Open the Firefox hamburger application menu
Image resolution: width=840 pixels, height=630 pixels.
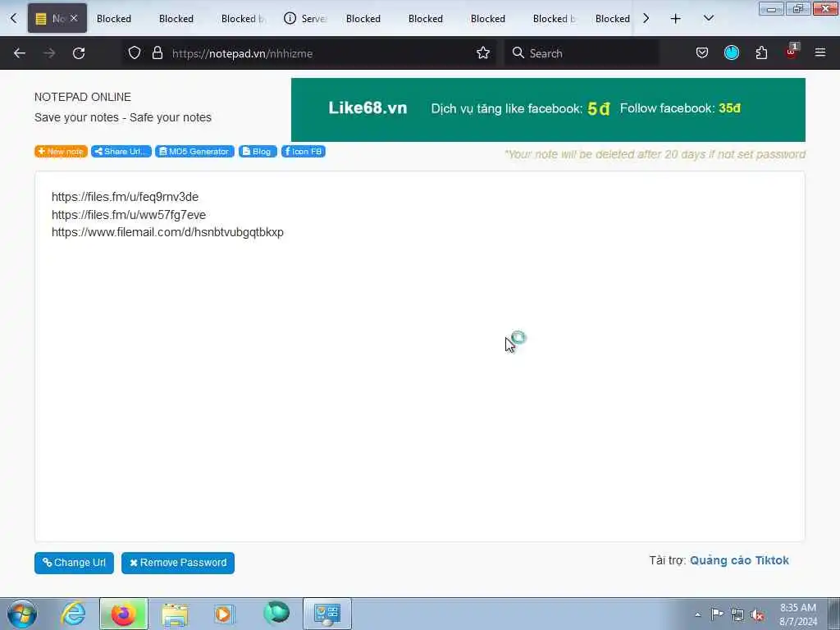pyautogui.click(x=820, y=53)
